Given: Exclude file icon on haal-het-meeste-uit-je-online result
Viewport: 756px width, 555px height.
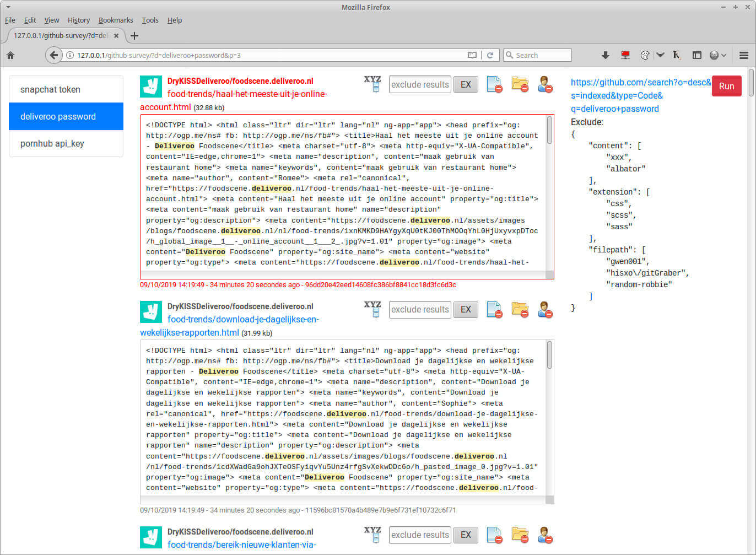Looking at the screenshot, I should tap(494, 84).
